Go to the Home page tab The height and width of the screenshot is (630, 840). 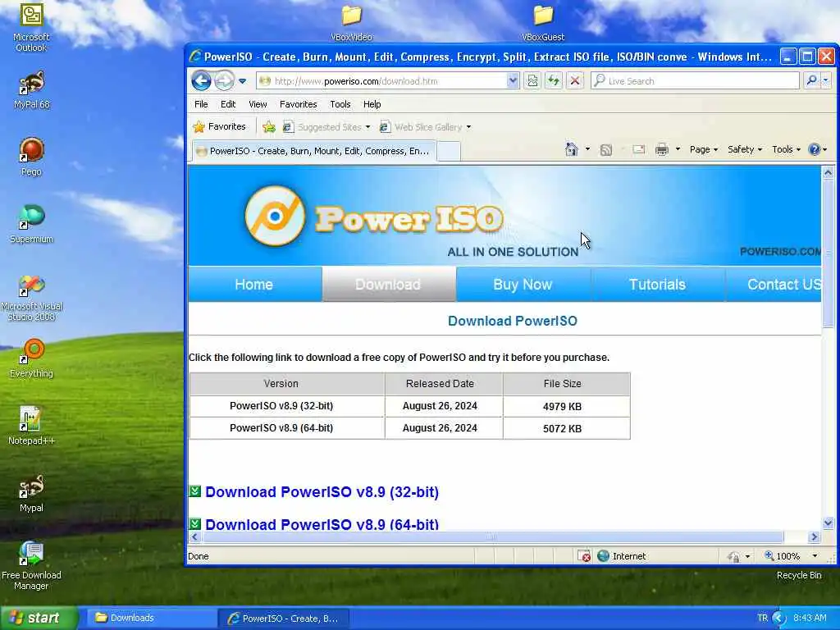254,285
